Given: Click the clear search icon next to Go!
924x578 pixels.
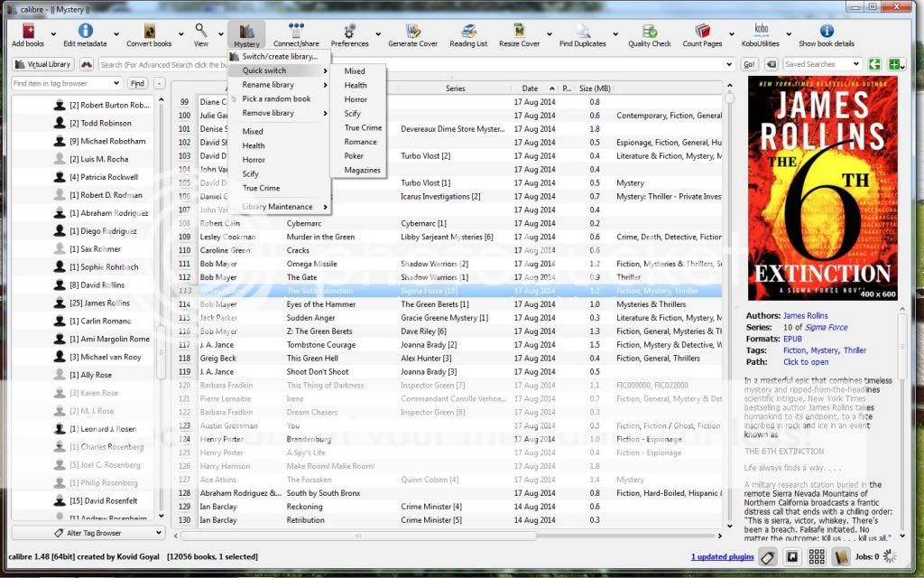Looking at the screenshot, I should (771, 64).
